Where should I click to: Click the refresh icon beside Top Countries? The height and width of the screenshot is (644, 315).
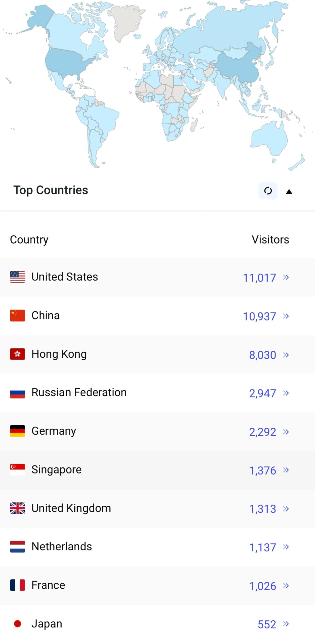(x=268, y=190)
